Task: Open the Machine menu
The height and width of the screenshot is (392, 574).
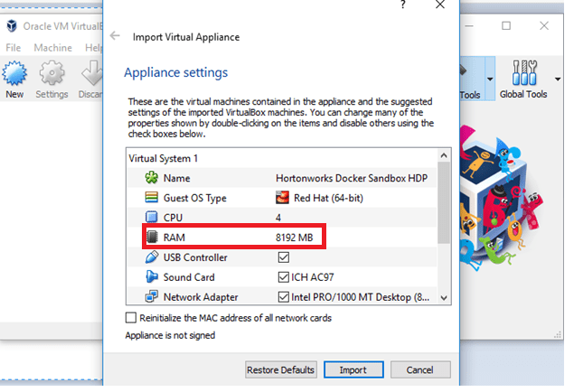Action: click(x=53, y=47)
